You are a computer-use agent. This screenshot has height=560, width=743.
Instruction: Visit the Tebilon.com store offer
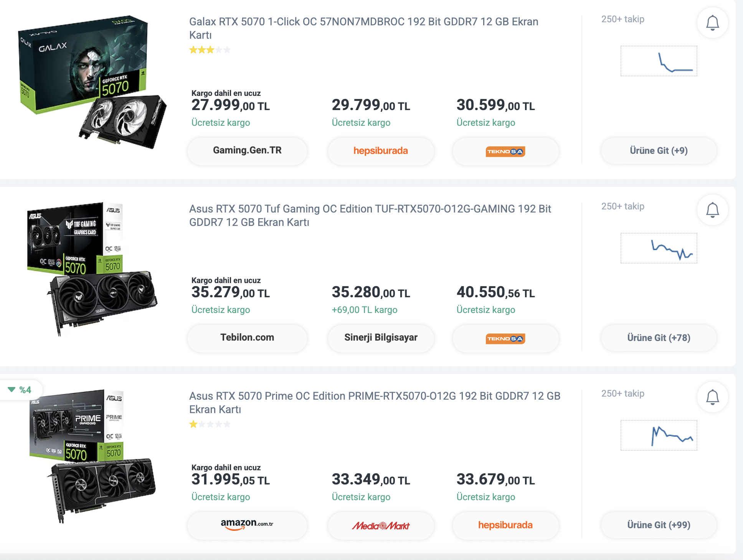[247, 338]
